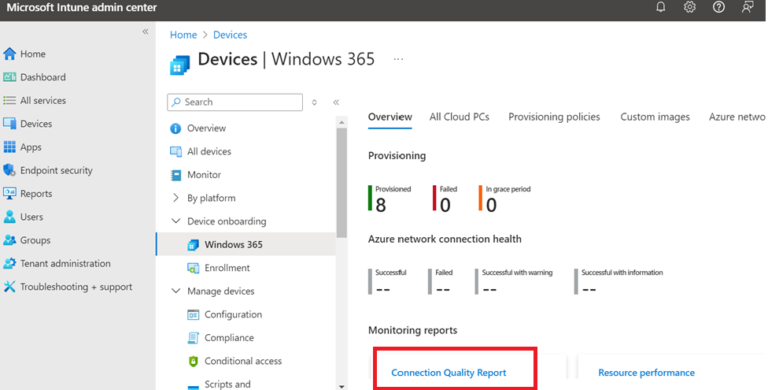Click the Devices icon in the left sidebar
The image size is (768, 390).
[x=9, y=123]
